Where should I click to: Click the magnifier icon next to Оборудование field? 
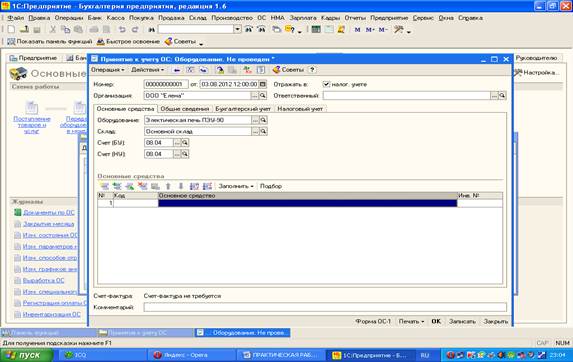pyautogui.click(x=263, y=120)
